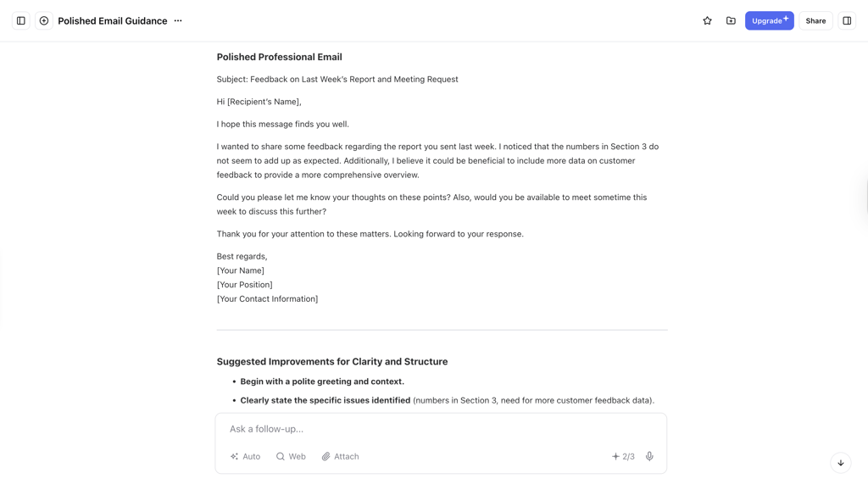Open the Auto mode selector
This screenshot has width=868, height=490.
coord(245,456)
